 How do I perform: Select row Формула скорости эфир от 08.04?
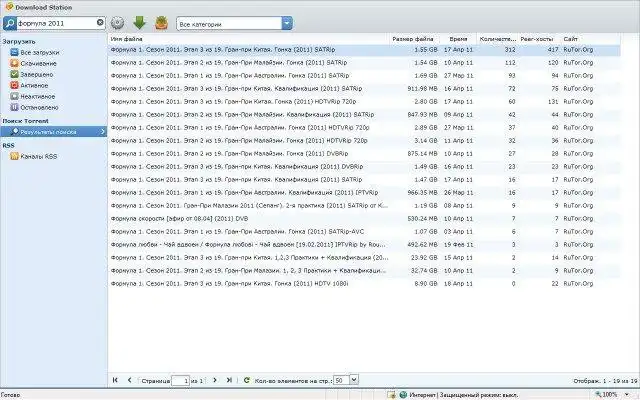[x=364, y=219]
